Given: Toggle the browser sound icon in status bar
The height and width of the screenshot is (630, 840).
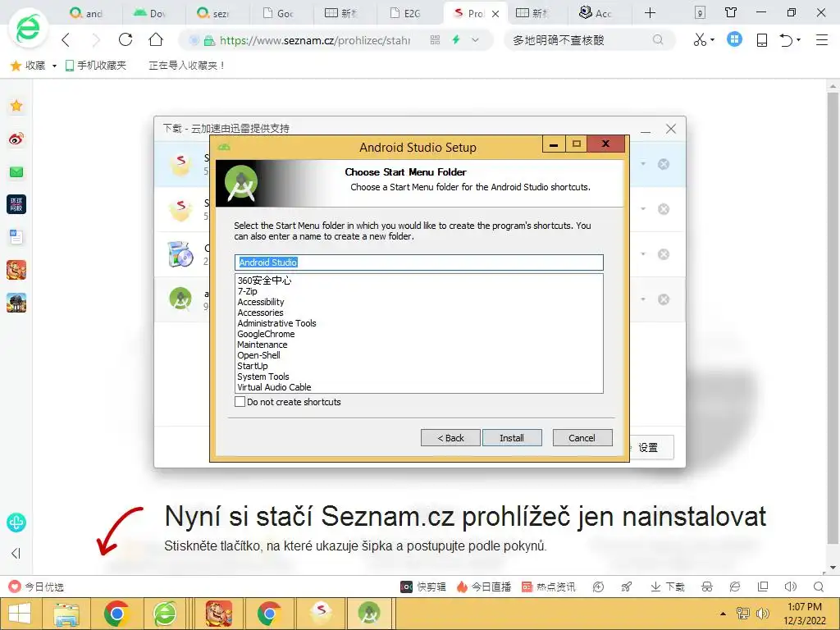Looking at the screenshot, I should click(790, 587).
